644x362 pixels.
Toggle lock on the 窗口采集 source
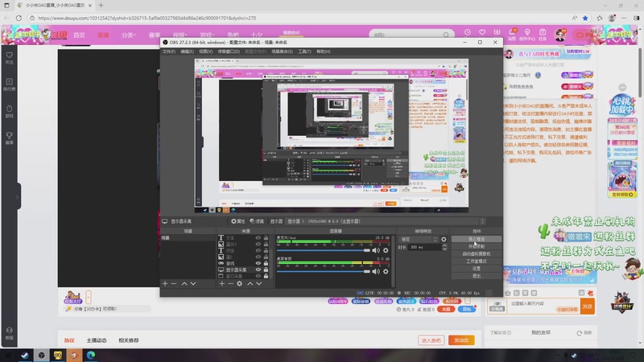click(x=266, y=276)
